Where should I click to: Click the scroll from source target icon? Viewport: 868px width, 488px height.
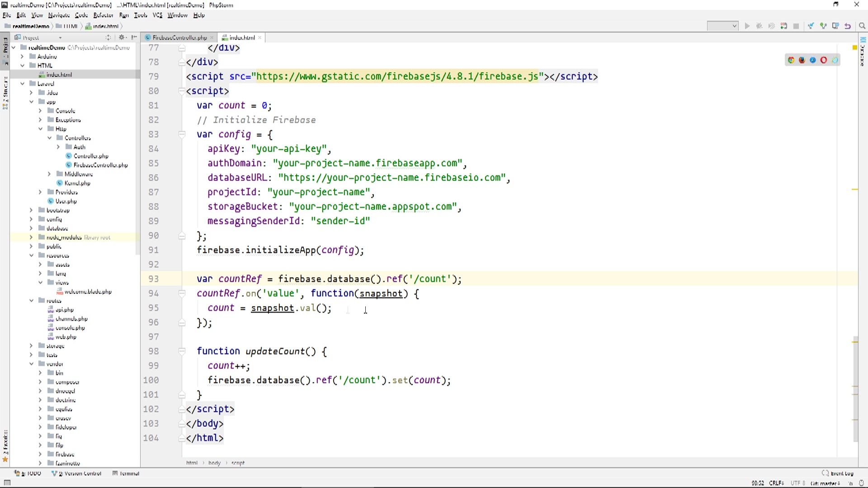click(108, 38)
